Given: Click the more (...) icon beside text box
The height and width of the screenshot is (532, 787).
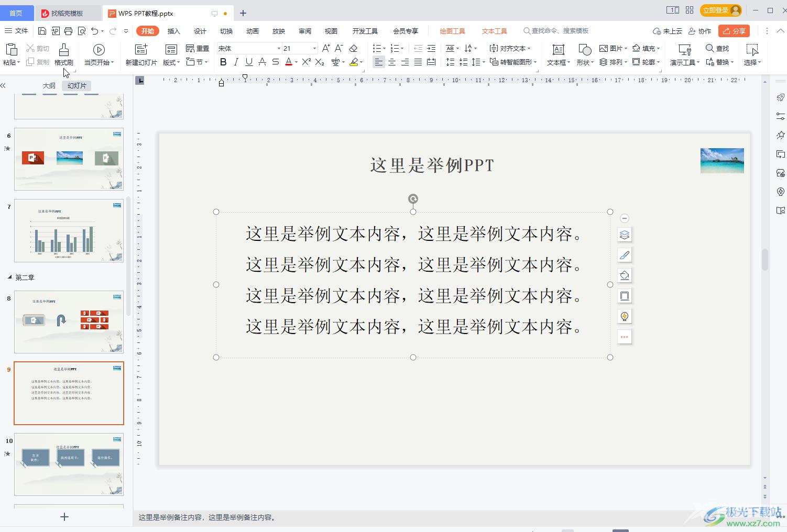Looking at the screenshot, I should click(x=624, y=337).
